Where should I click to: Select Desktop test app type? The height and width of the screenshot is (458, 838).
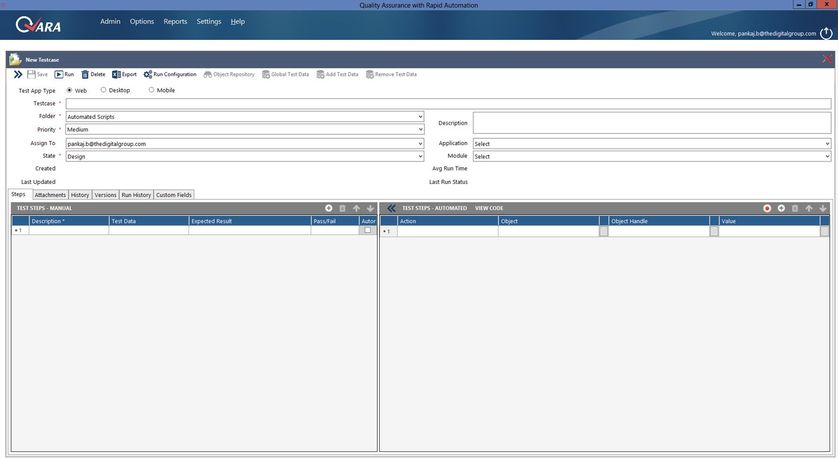(103, 90)
